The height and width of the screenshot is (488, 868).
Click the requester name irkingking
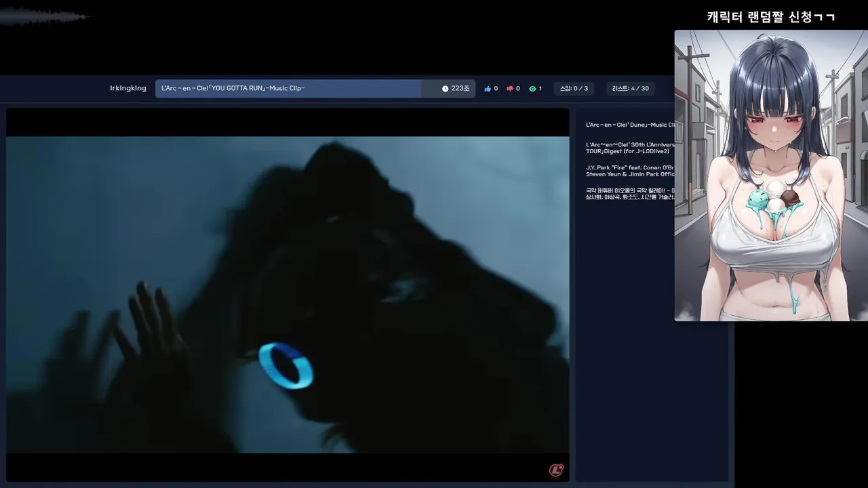pos(128,89)
